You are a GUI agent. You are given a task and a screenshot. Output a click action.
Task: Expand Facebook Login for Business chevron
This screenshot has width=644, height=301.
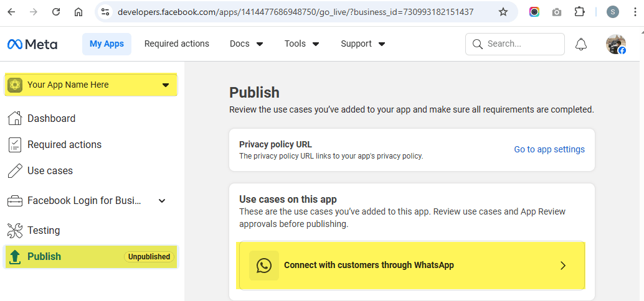[162, 201]
